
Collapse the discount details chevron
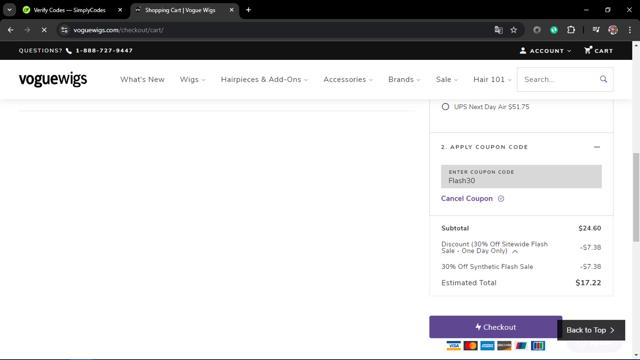point(515,251)
